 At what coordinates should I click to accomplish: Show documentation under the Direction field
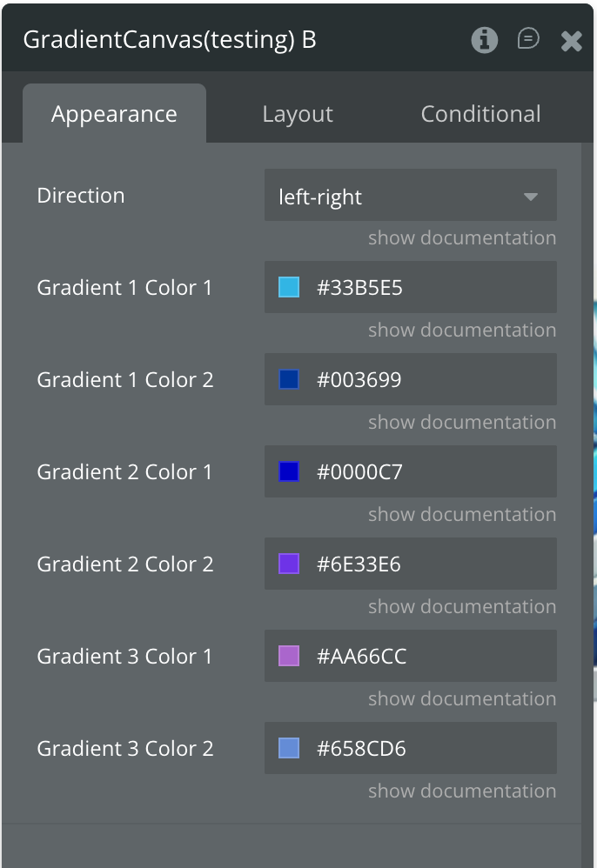(x=461, y=238)
